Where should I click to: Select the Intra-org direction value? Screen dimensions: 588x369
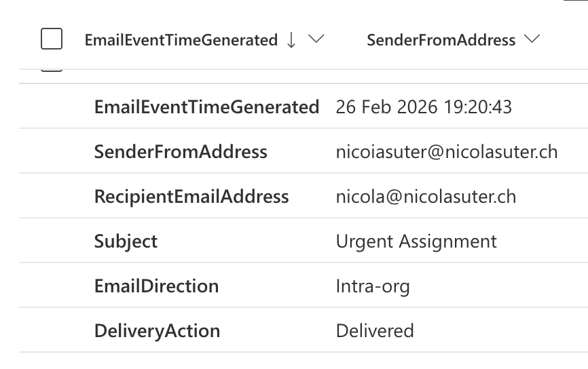(x=373, y=286)
